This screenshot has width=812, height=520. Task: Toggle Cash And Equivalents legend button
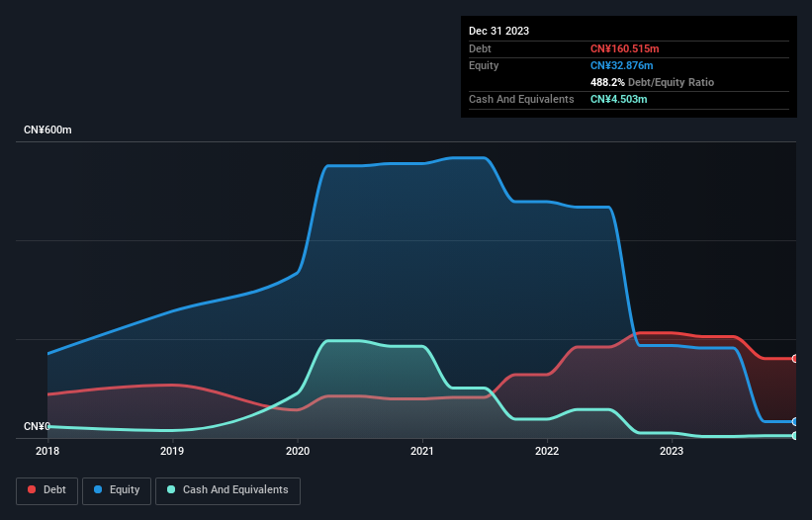[x=227, y=490]
